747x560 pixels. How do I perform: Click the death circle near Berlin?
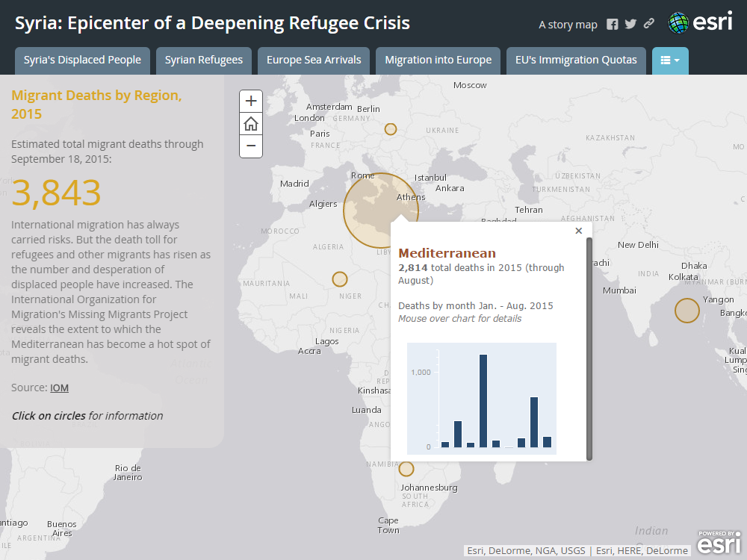pos(390,129)
